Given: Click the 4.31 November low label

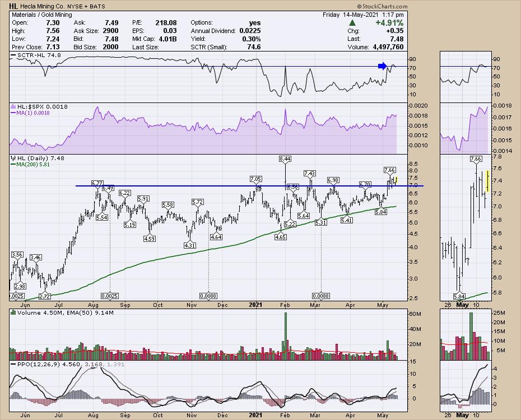Looking at the screenshot, I should pyautogui.click(x=190, y=245).
